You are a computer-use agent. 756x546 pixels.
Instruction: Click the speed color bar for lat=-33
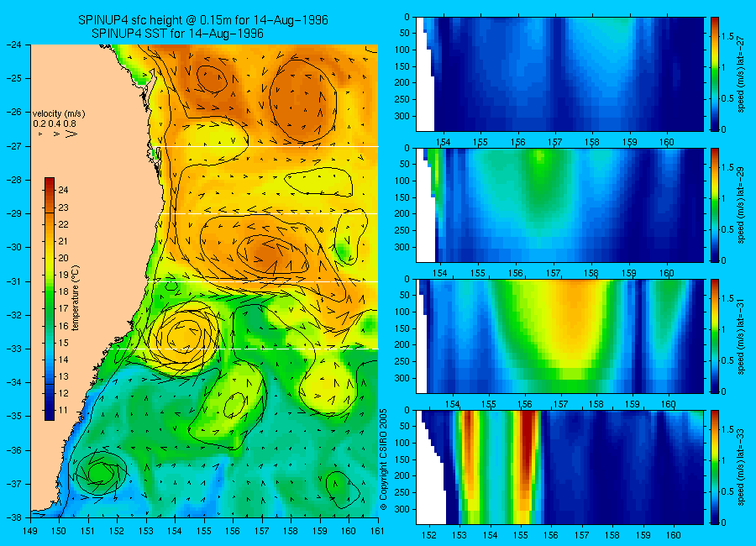[x=715, y=467]
